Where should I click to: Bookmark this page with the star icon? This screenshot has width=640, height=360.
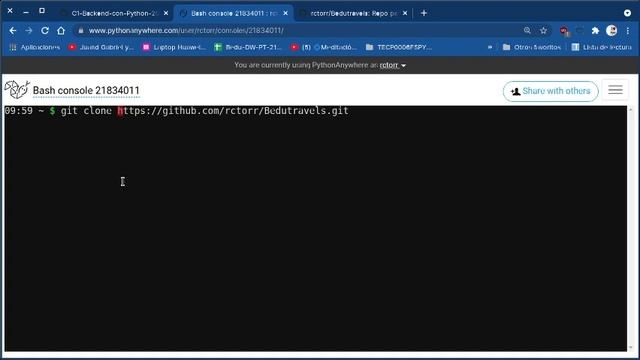point(543,31)
